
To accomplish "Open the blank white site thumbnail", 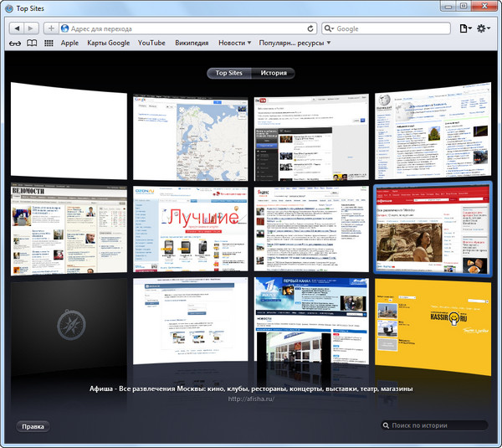I will pyautogui.click(x=69, y=131).
